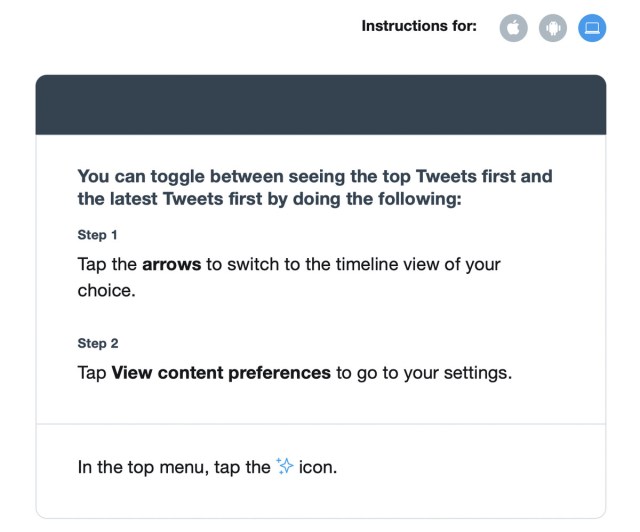
Task: Click the word "Tap" beginning Step 2 text
Action: coord(92,373)
